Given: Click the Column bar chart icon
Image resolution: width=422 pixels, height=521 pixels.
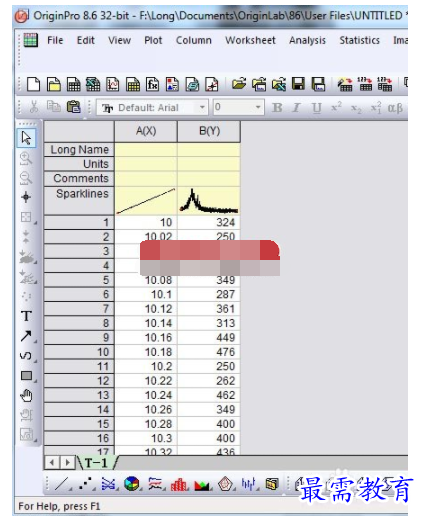Looking at the screenshot, I should click(178, 484).
